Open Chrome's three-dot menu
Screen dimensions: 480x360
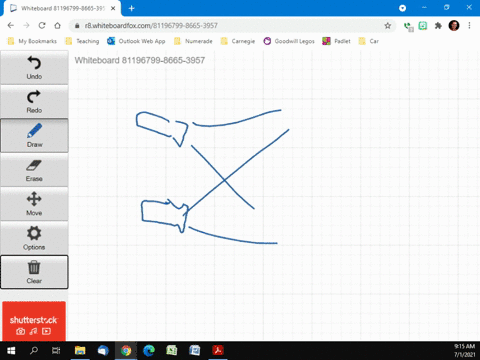click(x=469, y=26)
